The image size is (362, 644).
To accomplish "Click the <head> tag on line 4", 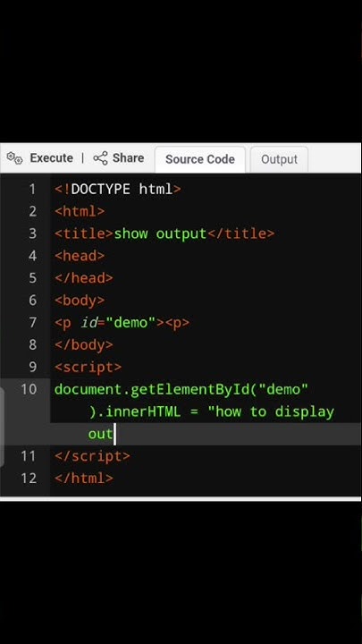I will coord(80,256).
